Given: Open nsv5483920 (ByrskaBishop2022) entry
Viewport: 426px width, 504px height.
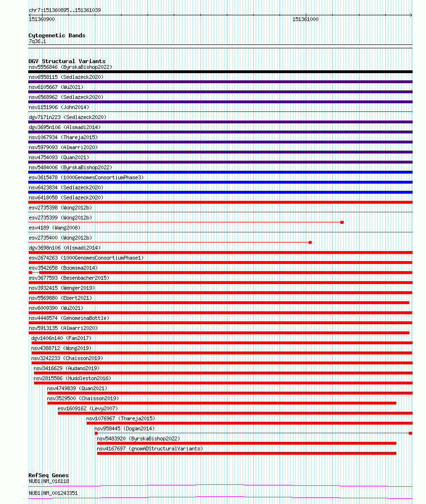Looking at the screenshot, I should pos(138,439).
